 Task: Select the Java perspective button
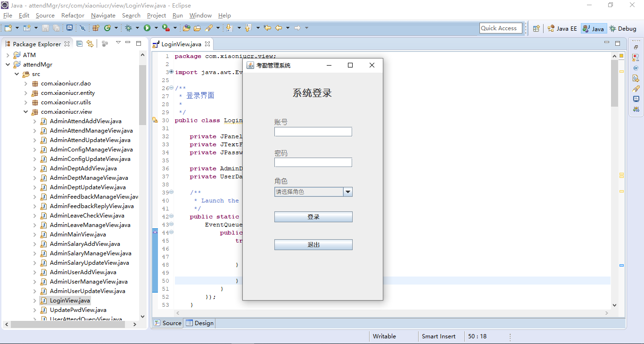(x=594, y=28)
